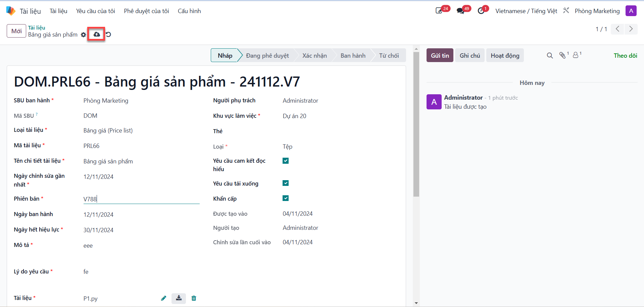Click the Mã tài liệu field PRL66
Image resolution: width=644 pixels, height=307 pixels.
(x=141, y=146)
